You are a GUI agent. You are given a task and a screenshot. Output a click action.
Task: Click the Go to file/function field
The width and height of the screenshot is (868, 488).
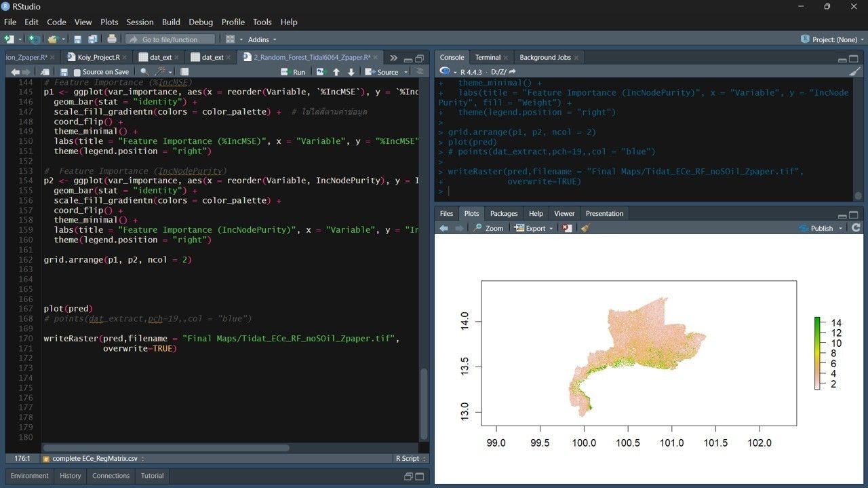tap(170, 39)
